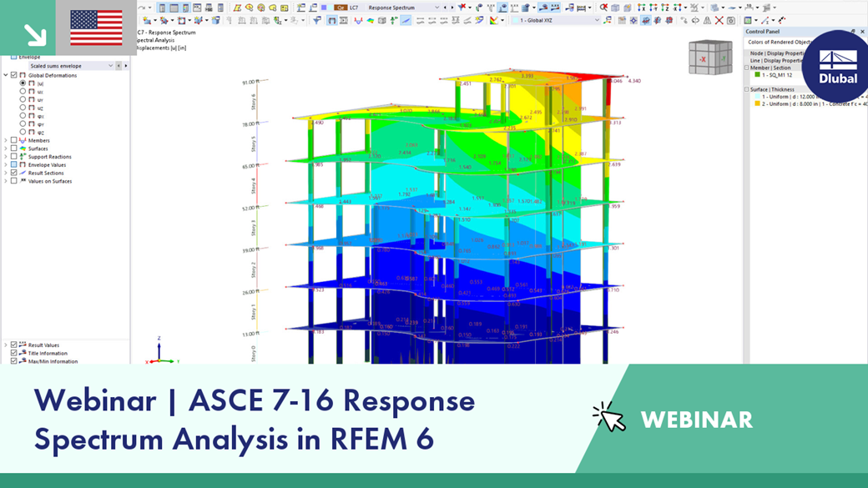868x488 pixels.
Task: Click previous load case arrow next to Response Spectrum
Action: pos(446,8)
